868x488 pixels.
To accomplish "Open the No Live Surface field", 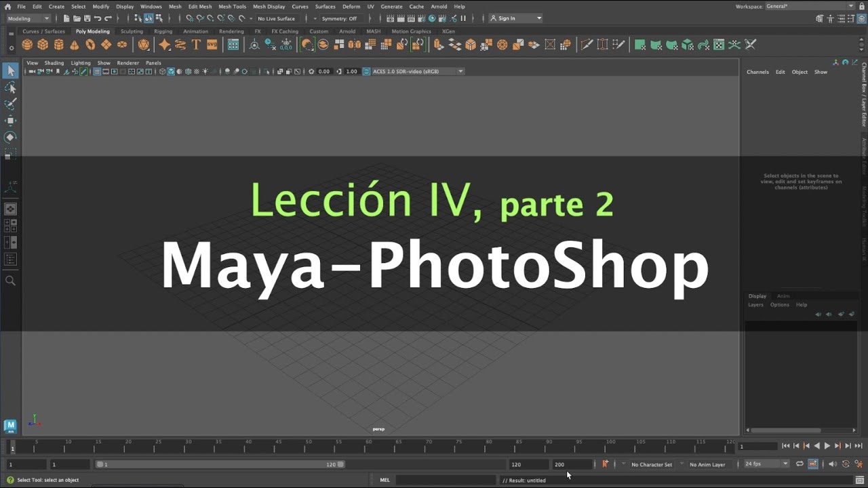I will (x=276, y=18).
